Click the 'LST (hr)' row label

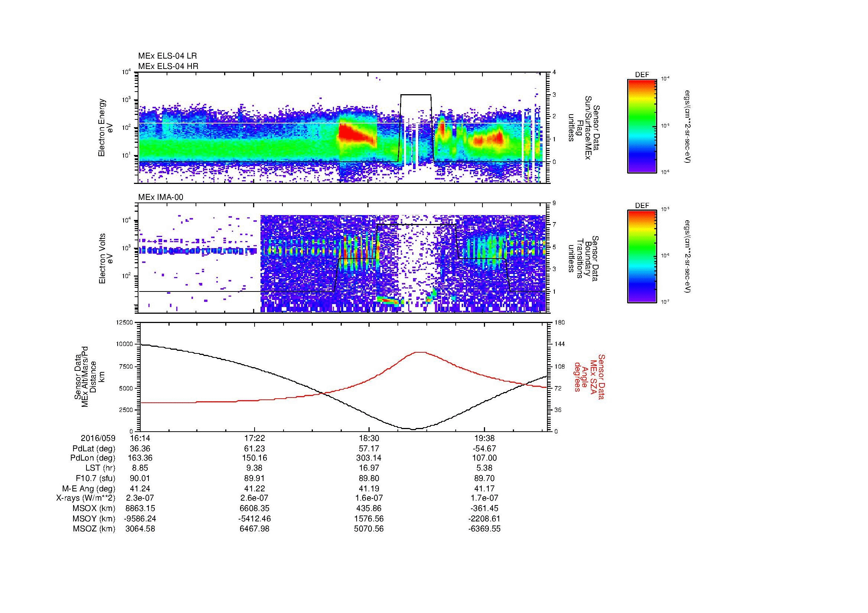click(x=100, y=468)
